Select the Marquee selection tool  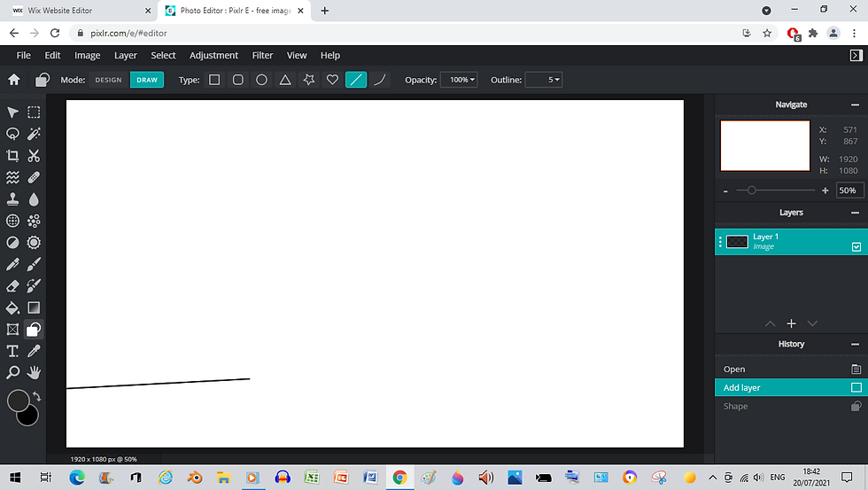(x=34, y=113)
